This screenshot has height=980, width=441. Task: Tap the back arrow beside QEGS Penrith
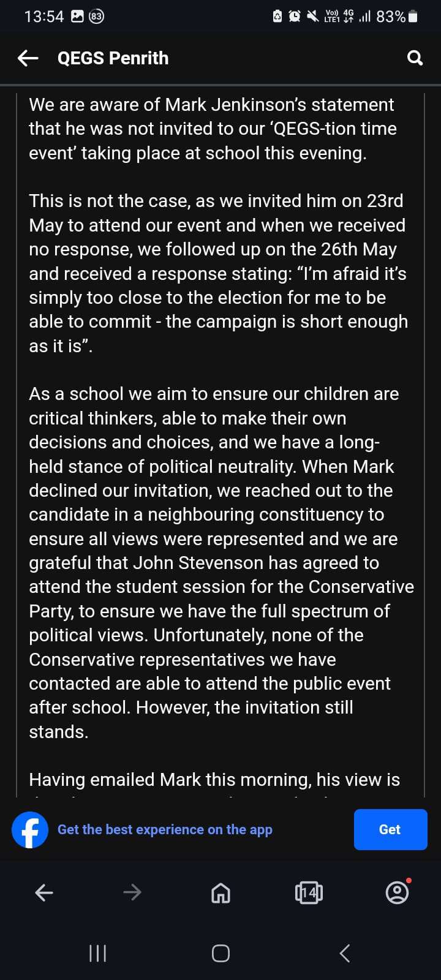pyautogui.click(x=28, y=58)
